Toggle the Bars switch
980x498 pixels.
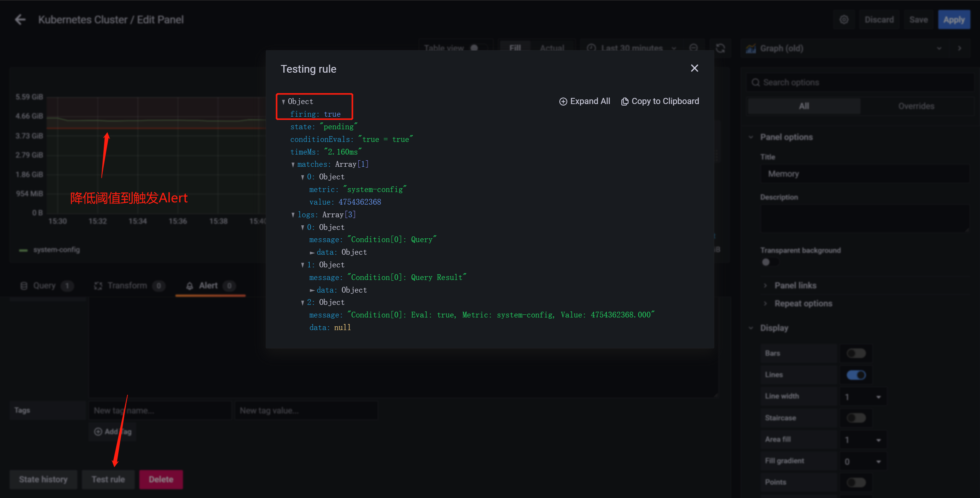coord(856,353)
